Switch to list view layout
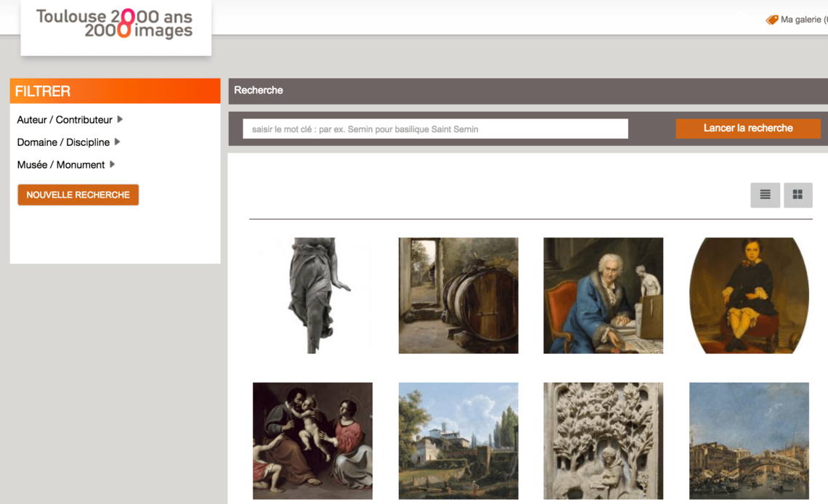Image resolution: width=828 pixels, height=504 pixels. click(765, 195)
